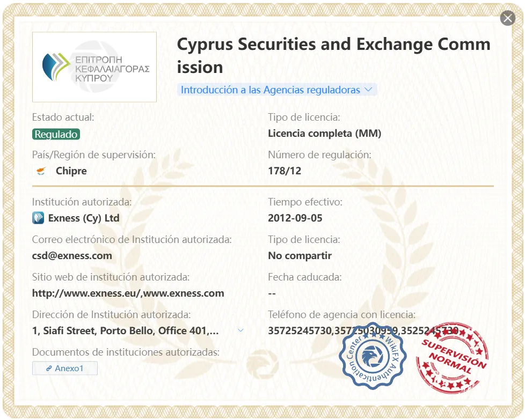Select the effective date 2012-09-05
525x420 pixels.
[295, 218]
